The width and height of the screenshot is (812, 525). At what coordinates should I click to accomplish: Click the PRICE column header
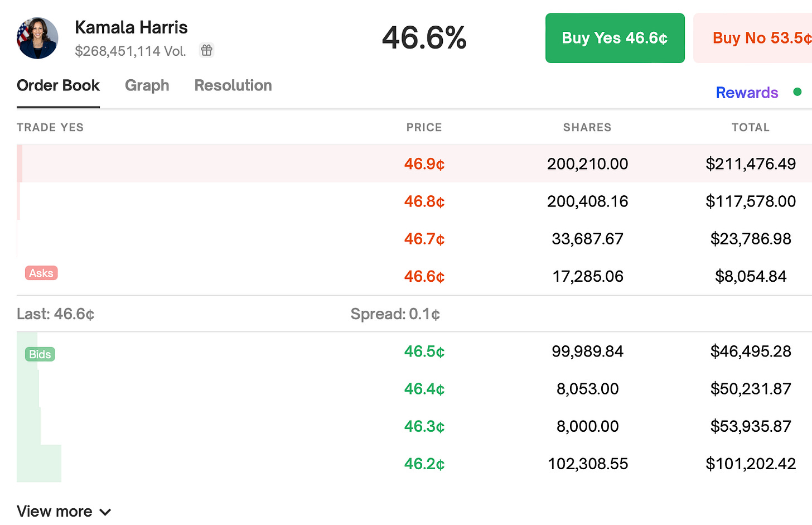pyautogui.click(x=424, y=127)
